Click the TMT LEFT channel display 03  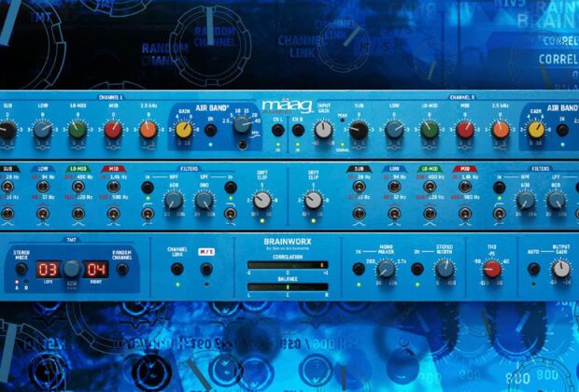pos(48,269)
